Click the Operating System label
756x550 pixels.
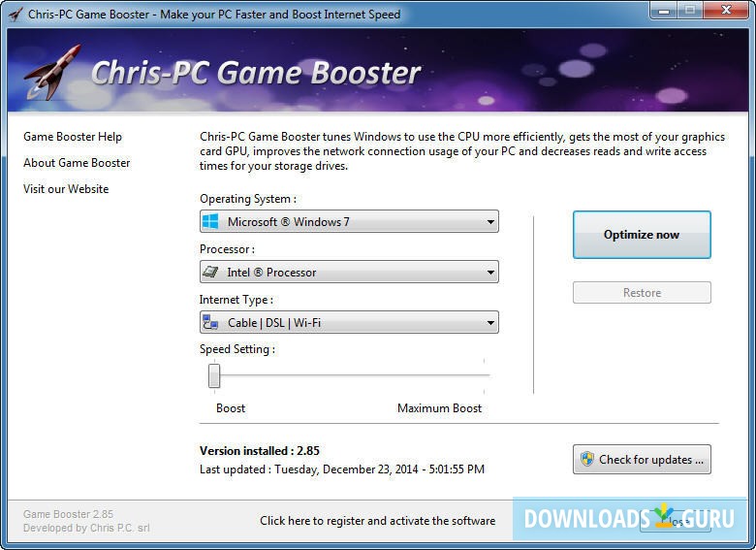[248, 199]
